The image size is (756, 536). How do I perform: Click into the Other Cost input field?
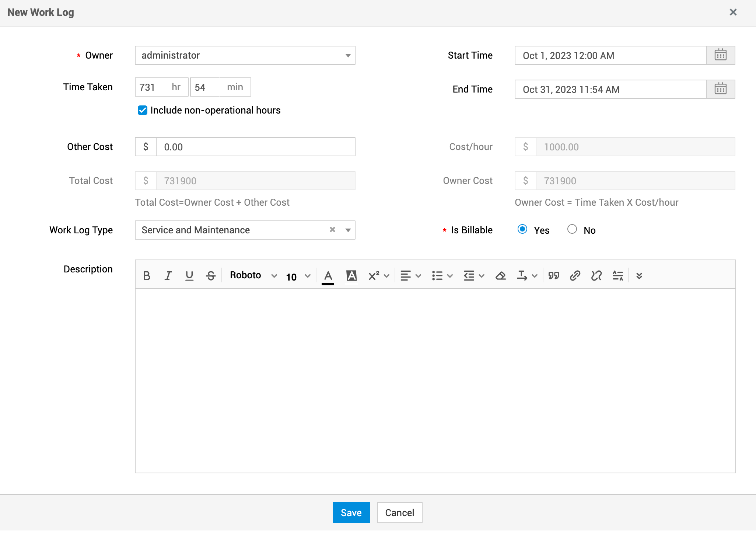pyautogui.click(x=255, y=147)
